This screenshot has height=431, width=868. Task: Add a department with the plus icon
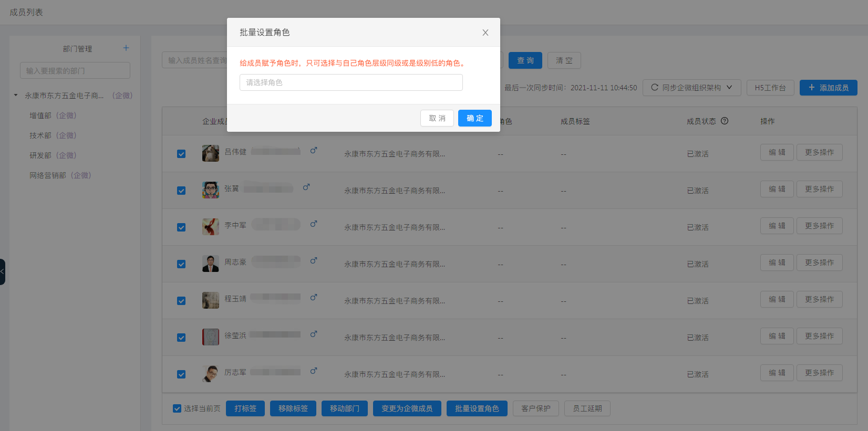point(126,48)
